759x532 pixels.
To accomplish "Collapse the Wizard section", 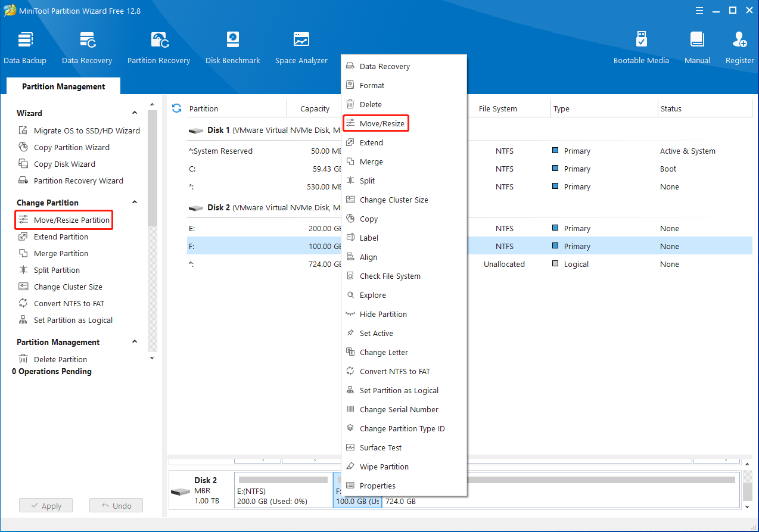I will click(135, 113).
